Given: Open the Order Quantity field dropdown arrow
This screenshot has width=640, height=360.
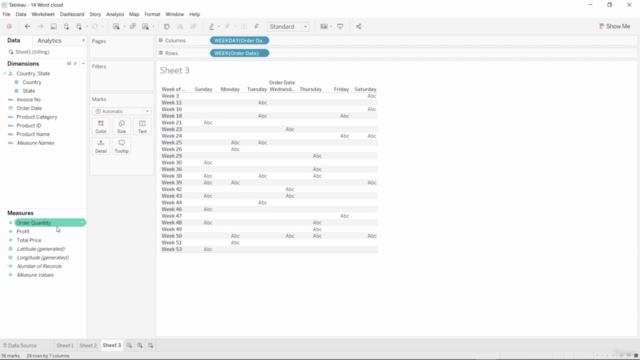Looking at the screenshot, I should coord(82,223).
